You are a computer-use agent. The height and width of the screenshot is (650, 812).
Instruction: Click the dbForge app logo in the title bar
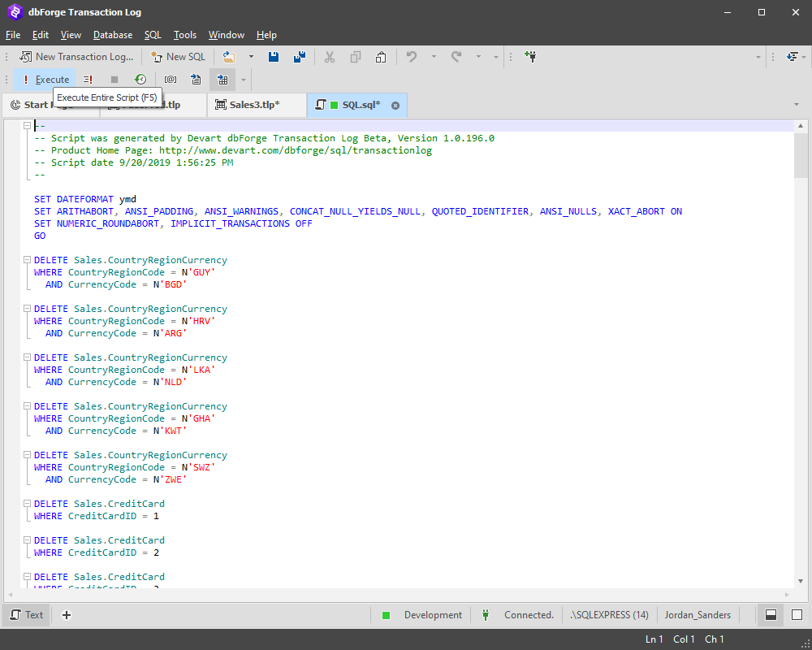[15, 12]
